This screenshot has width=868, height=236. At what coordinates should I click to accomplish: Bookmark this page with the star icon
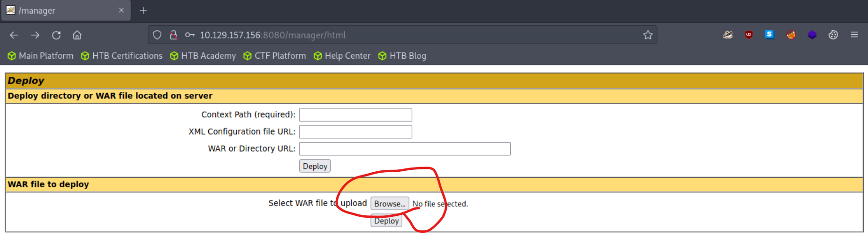point(648,35)
